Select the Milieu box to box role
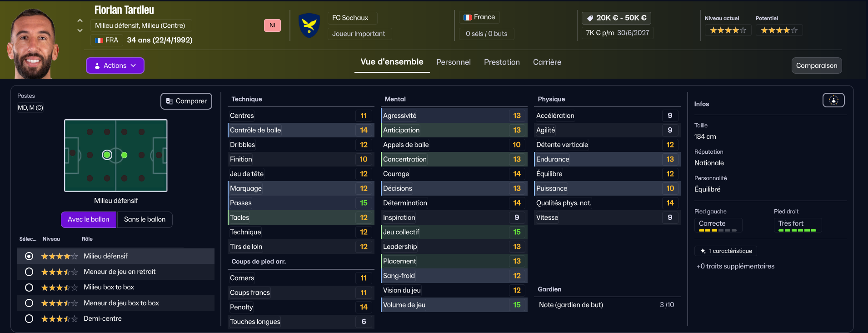The height and width of the screenshot is (333, 868). pyautogui.click(x=29, y=288)
